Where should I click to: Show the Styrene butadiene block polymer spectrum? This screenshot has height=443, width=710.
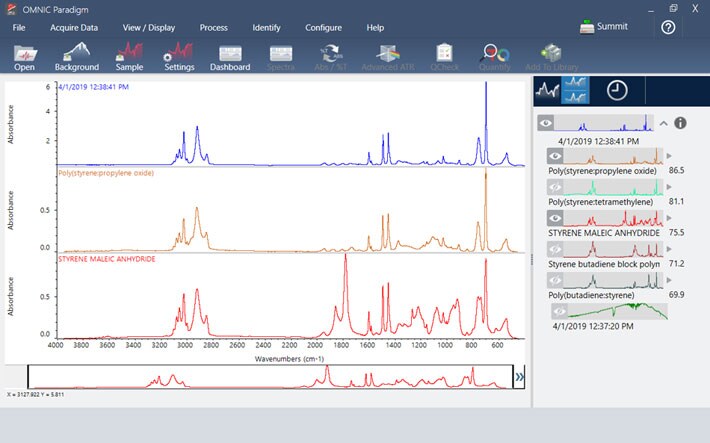pos(555,249)
